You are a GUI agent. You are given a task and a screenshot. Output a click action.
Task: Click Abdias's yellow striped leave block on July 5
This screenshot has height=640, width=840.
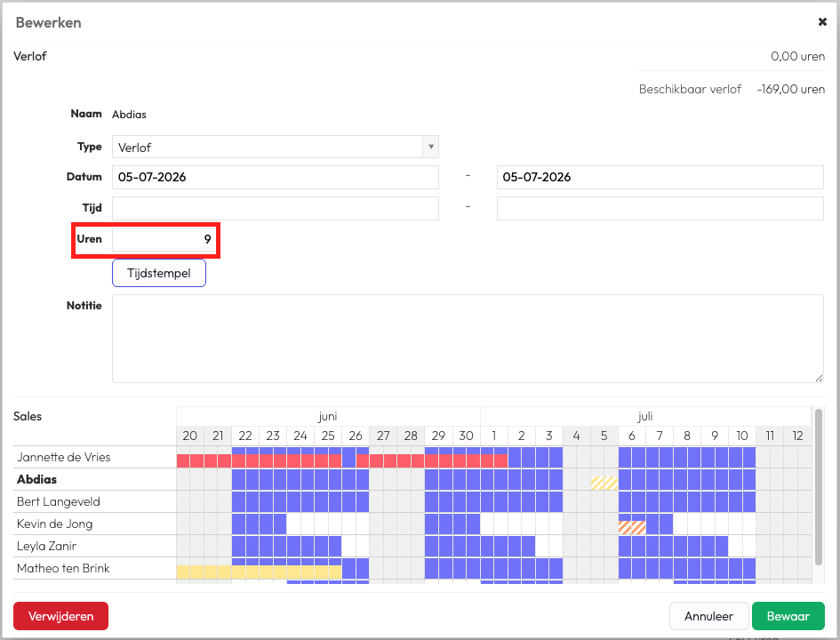604,483
